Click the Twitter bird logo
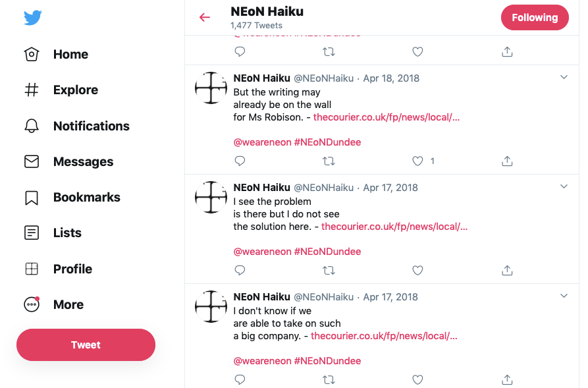 [33, 18]
